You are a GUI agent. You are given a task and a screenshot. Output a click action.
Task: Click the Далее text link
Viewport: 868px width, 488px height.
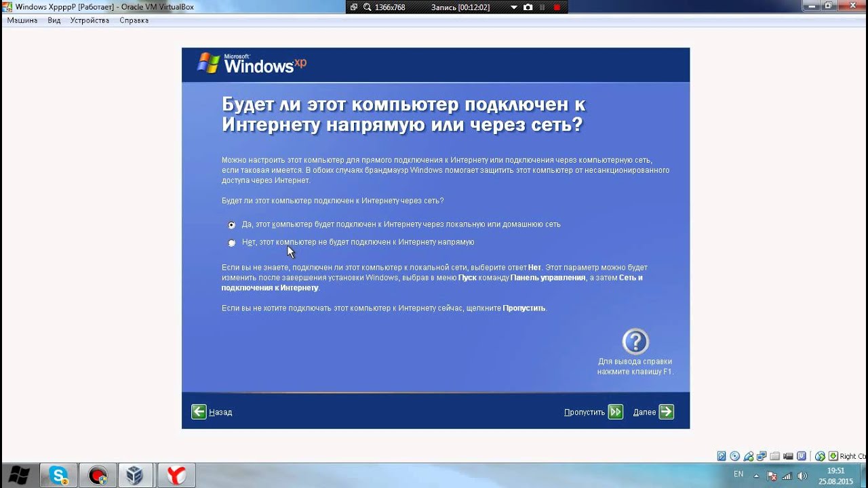[644, 412]
